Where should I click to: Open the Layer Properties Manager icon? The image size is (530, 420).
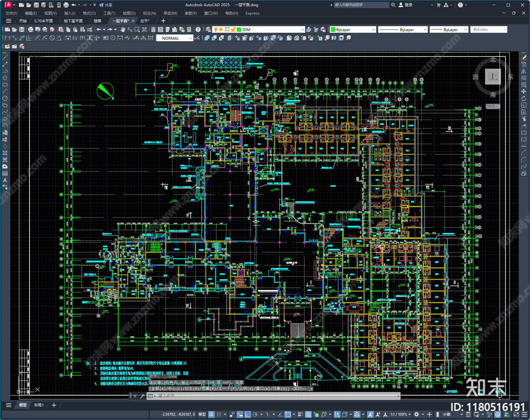pos(208,29)
